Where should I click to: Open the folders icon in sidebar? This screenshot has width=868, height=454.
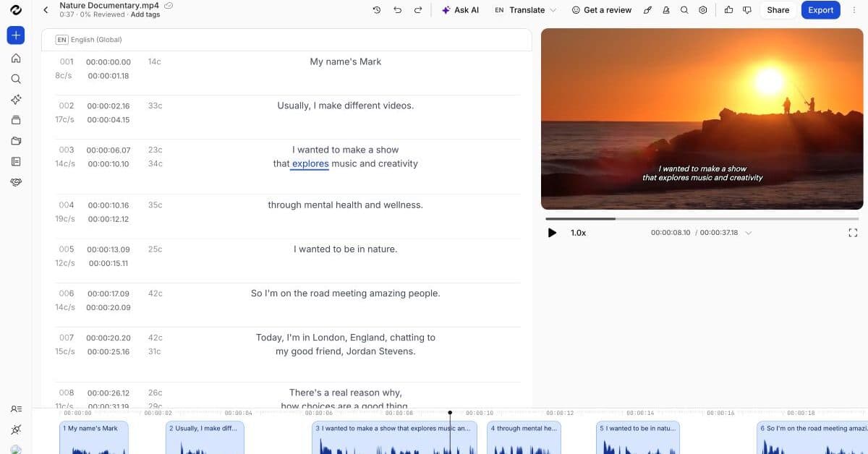[x=16, y=141]
